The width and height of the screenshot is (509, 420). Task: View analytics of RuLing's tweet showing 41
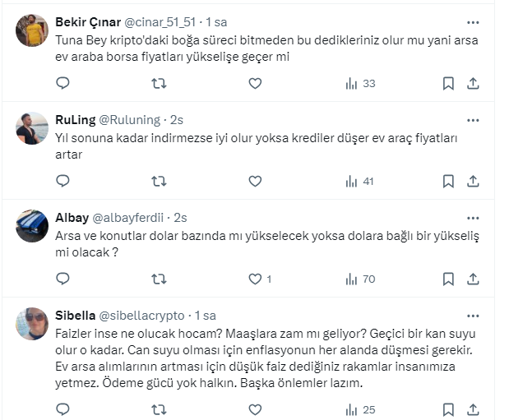tap(359, 181)
